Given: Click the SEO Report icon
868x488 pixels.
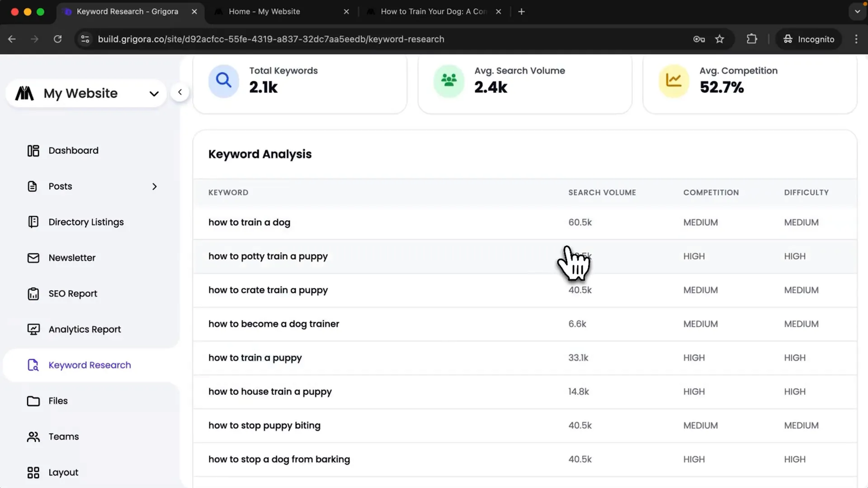Looking at the screenshot, I should tap(33, 293).
